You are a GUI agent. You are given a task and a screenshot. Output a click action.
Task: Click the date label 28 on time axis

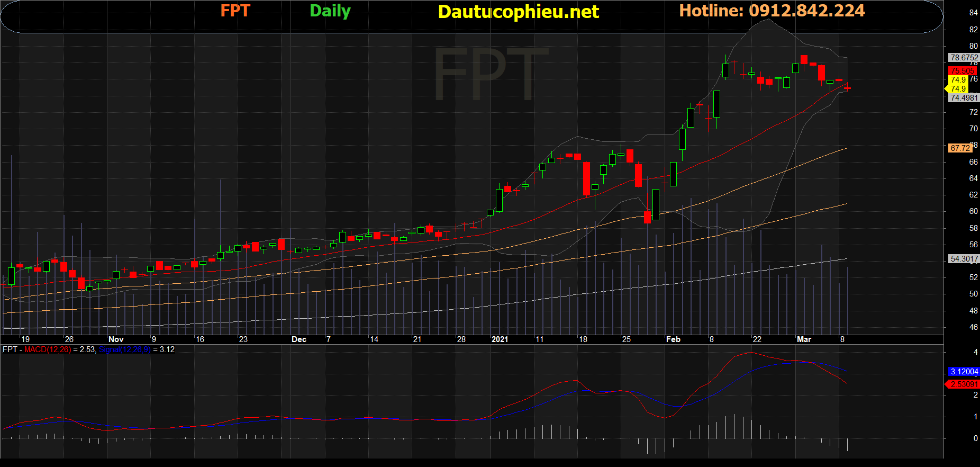pyautogui.click(x=461, y=339)
